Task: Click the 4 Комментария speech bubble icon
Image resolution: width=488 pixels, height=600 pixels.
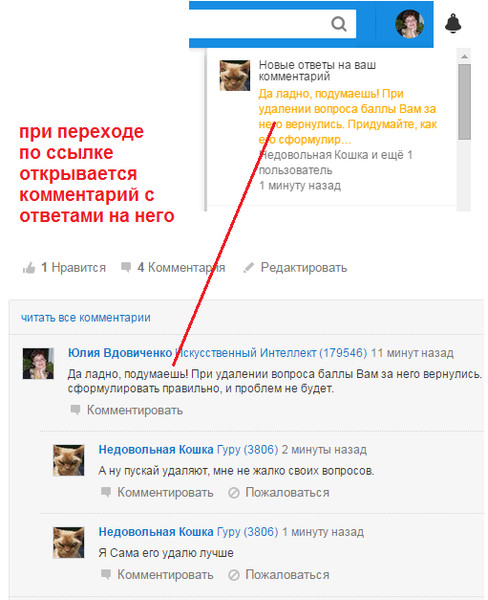Action: (126, 267)
